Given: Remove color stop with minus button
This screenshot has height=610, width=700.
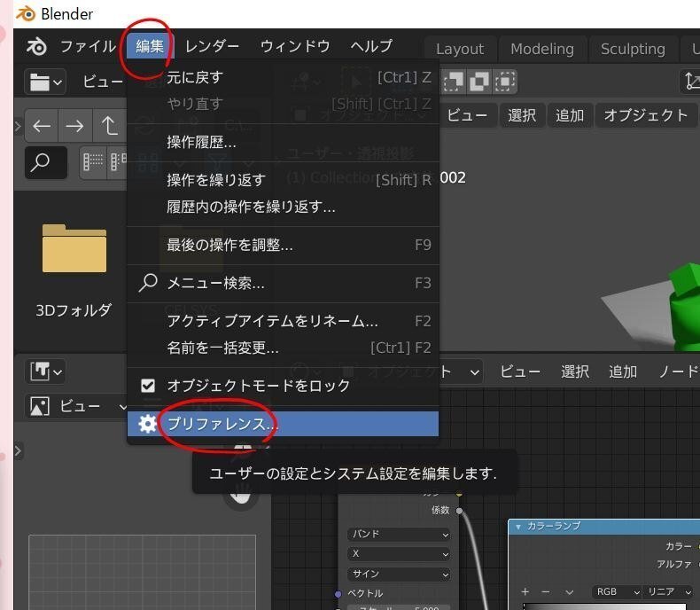Looking at the screenshot, I should click(546, 591).
